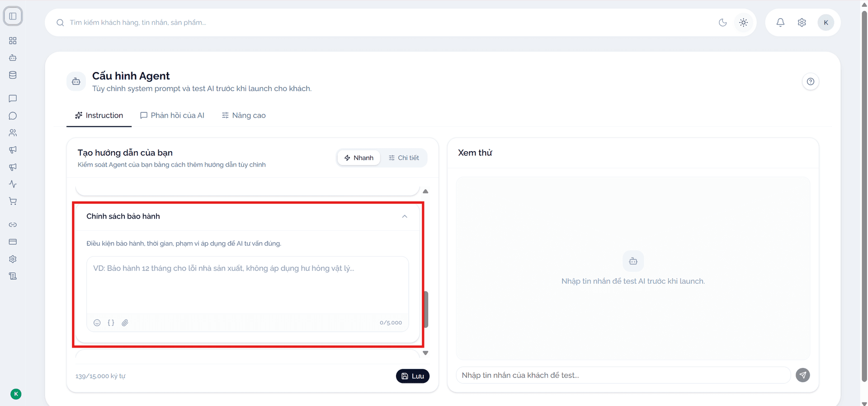868x406 pixels.
Task: Open the notifications bell icon
Action: coord(780,23)
